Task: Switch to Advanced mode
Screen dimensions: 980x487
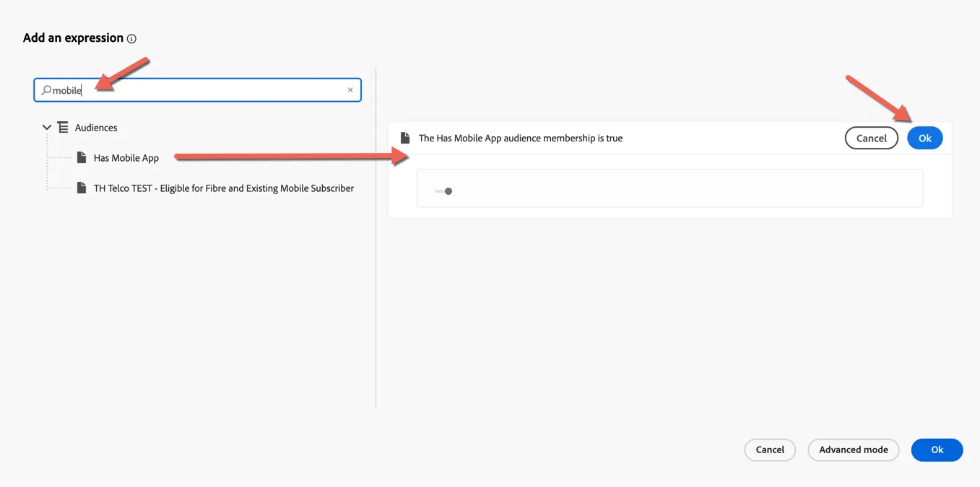Action: 854,449
